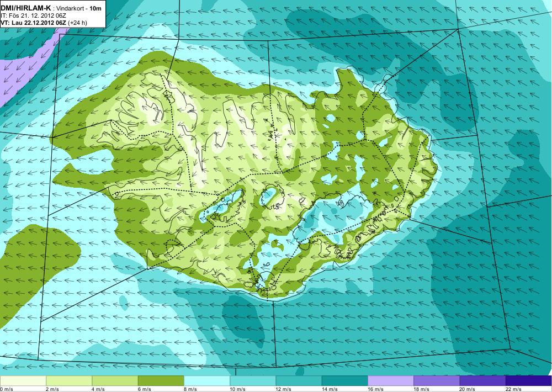Select the '4 m/s' legend label

[99, 389]
